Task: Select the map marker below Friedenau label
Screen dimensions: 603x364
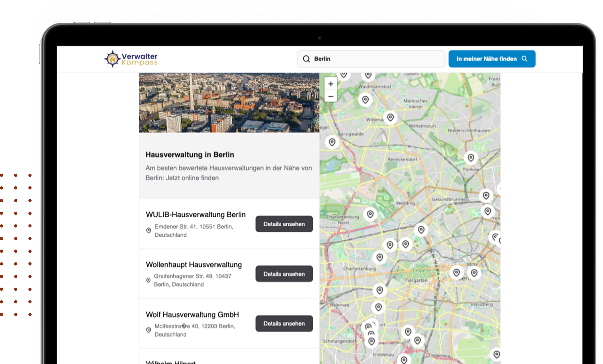Action: [x=404, y=360]
